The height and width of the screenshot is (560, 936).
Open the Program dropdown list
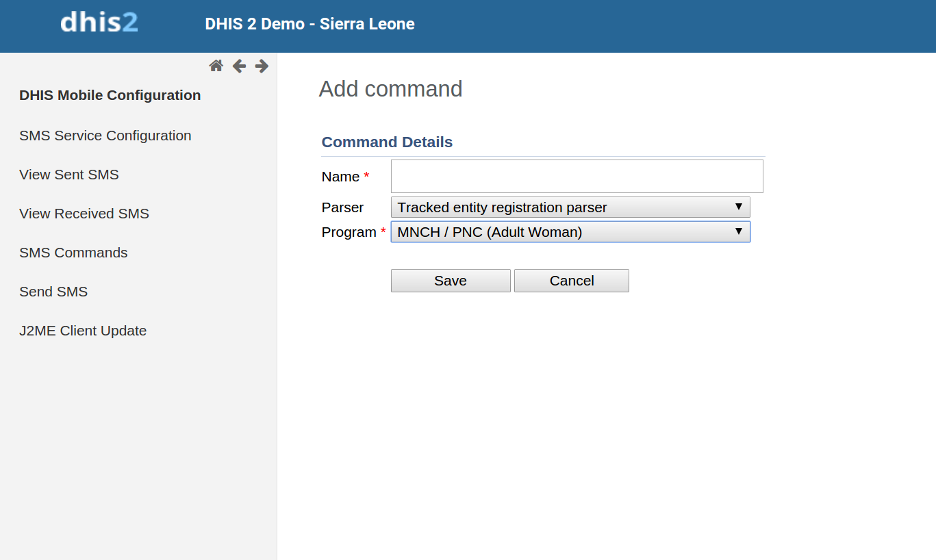coord(570,232)
